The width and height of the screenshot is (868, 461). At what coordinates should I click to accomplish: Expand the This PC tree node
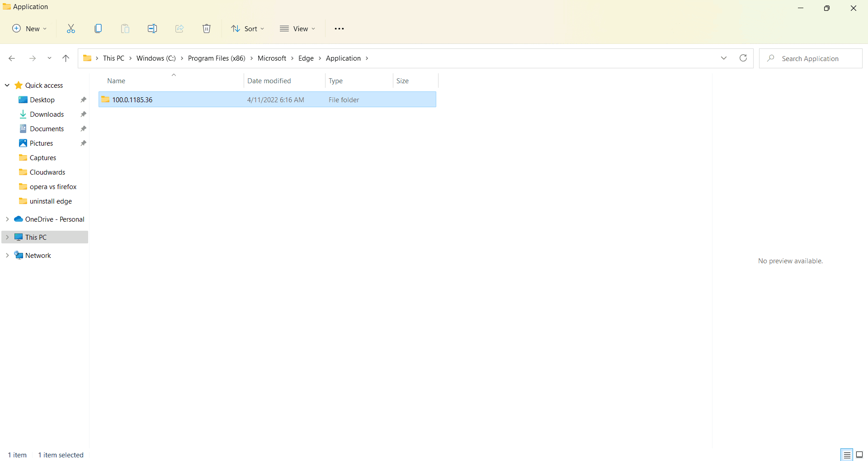[7, 237]
